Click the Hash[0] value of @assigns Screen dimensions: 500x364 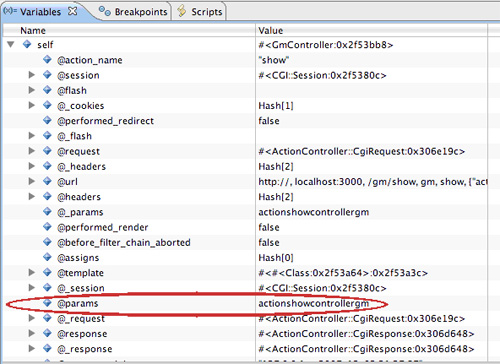coord(276,258)
